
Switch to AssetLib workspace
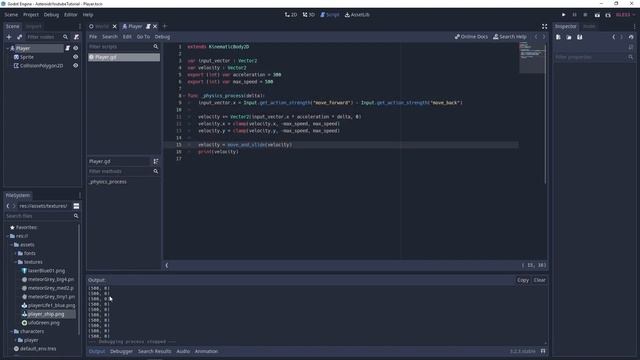pyautogui.click(x=357, y=15)
